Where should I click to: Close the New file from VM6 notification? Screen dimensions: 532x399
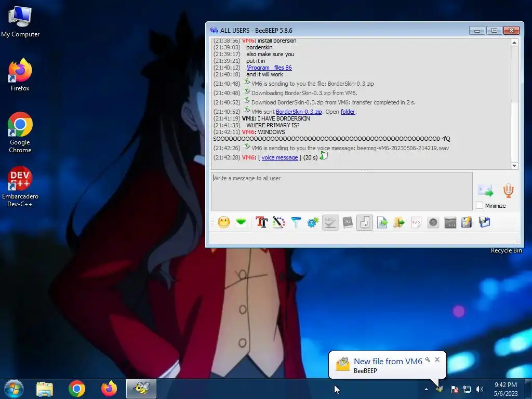(437, 360)
